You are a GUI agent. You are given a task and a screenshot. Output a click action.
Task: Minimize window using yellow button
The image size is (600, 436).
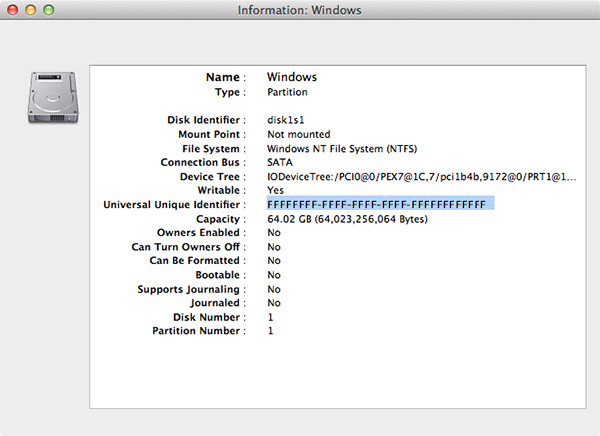[31, 10]
